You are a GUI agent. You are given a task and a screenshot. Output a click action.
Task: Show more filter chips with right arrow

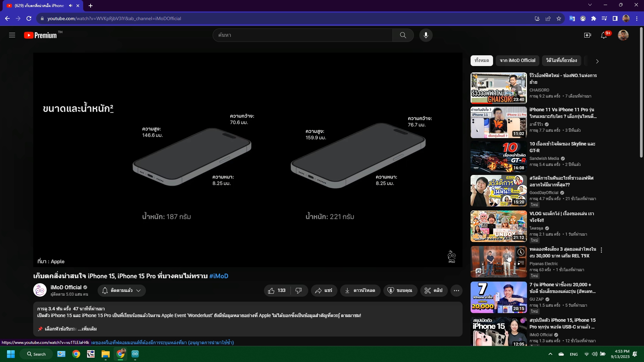click(597, 61)
